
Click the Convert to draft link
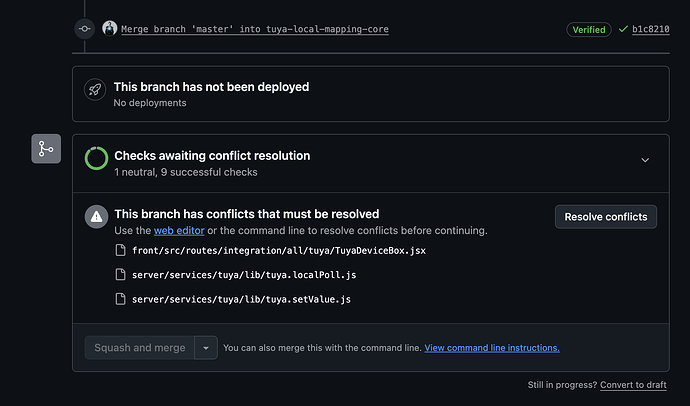tap(633, 385)
